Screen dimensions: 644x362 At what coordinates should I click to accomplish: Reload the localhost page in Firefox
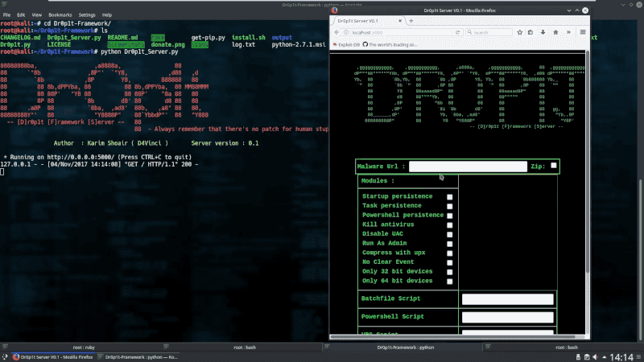pyautogui.click(x=457, y=32)
